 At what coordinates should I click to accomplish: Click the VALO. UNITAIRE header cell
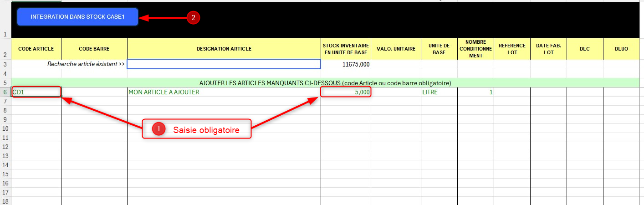396,49
